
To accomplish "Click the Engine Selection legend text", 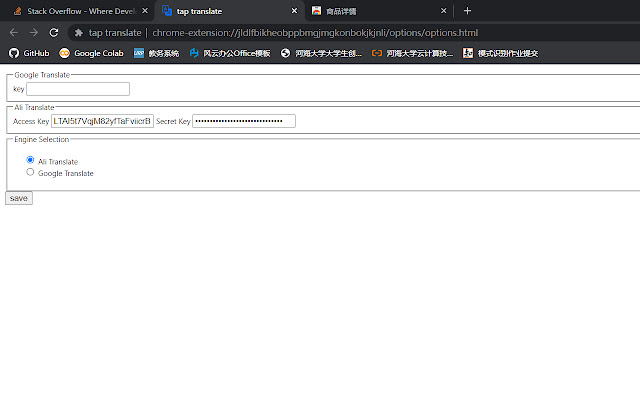I will coord(42,140).
